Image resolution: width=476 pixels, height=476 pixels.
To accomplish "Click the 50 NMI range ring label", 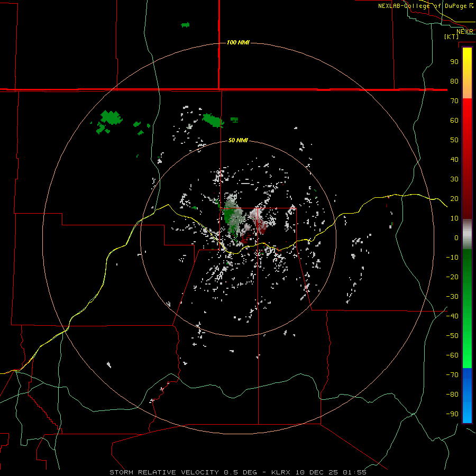I will coord(238,140).
